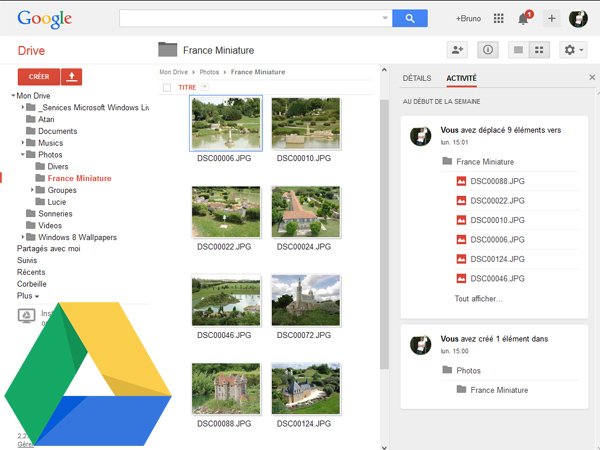Open the Plus dropdown in sidebar
The image size is (600, 450).
(28, 296)
